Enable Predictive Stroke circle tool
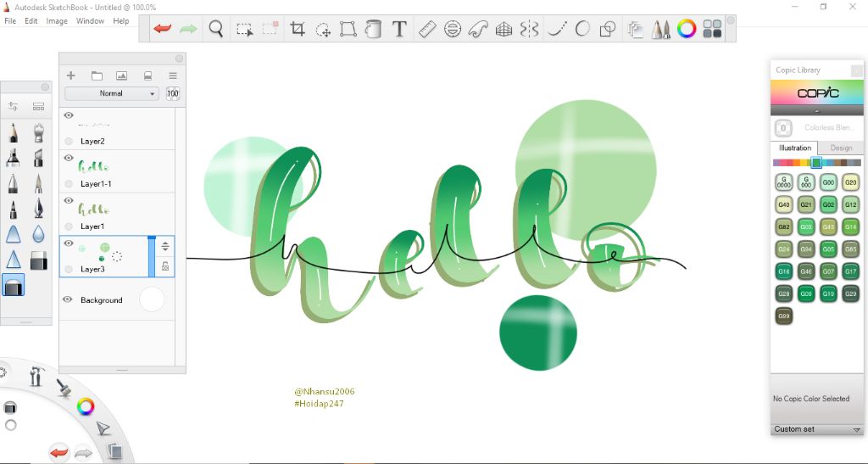 tap(582, 29)
